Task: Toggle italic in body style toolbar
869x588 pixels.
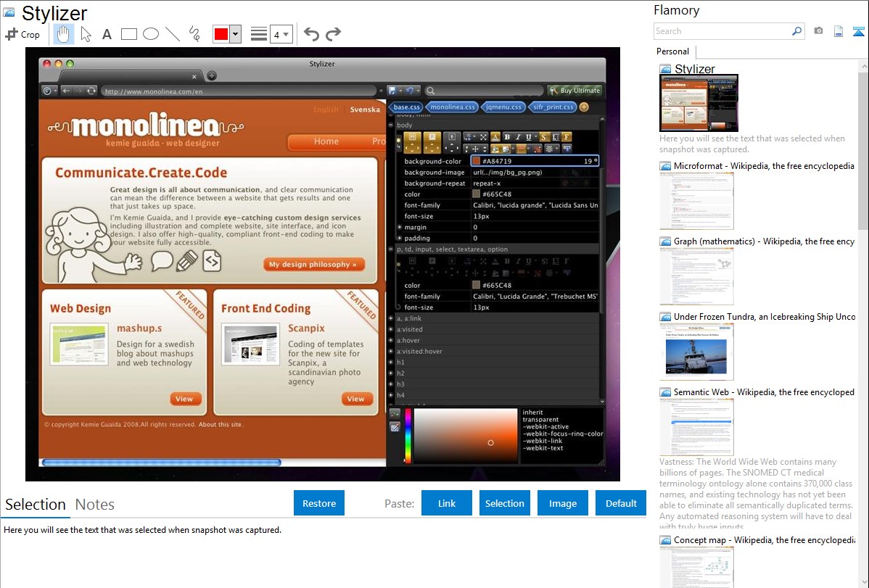Action: tap(518, 137)
